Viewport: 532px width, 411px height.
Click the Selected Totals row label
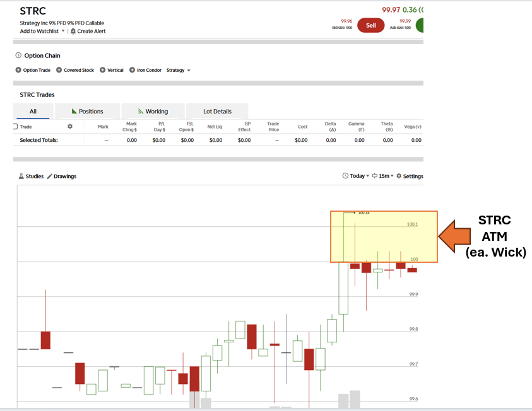38,140
